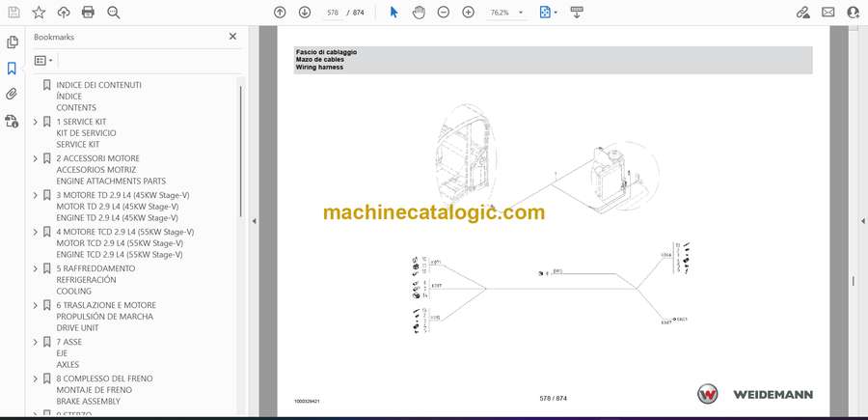
Task: Open the Find text magnifier tool
Action: coord(114,13)
